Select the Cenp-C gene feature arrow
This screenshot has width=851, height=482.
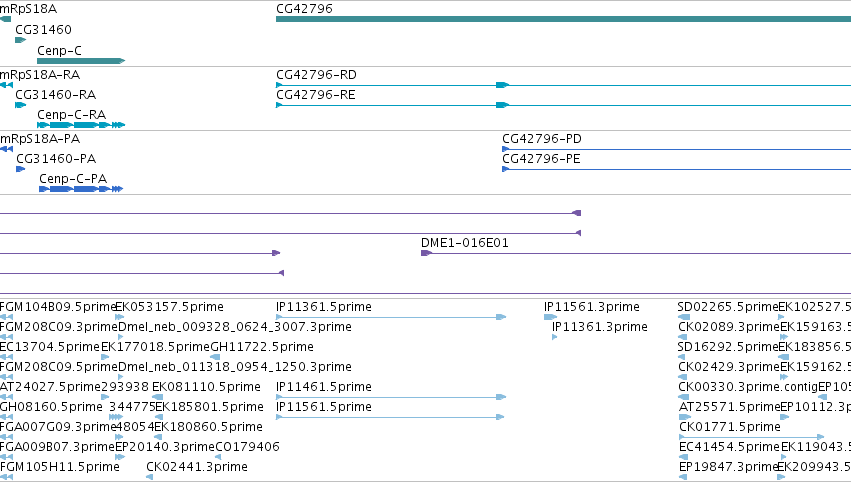point(81,61)
